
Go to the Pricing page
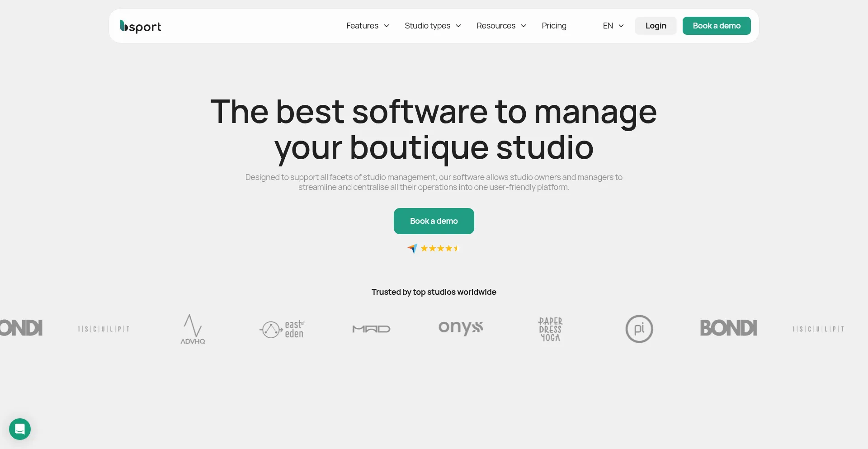554,26
